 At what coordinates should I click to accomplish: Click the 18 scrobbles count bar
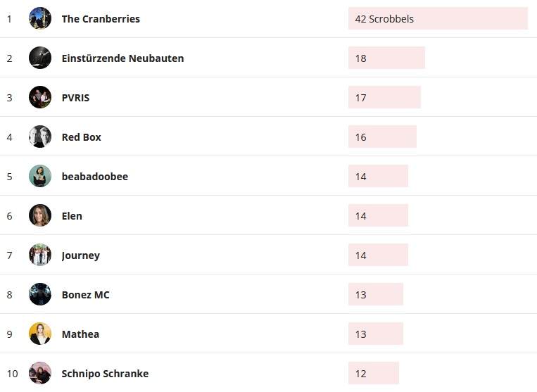386,58
